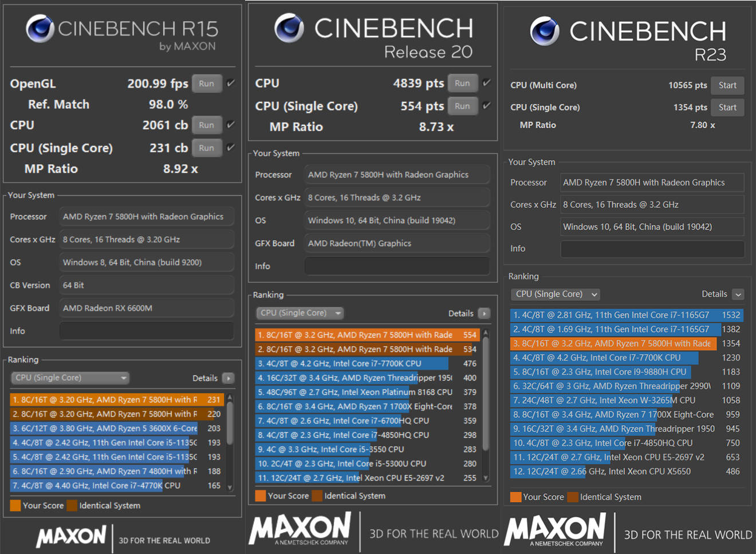Click the R15 ranking list scrollbar
756x554 pixels.
(230, 424)
